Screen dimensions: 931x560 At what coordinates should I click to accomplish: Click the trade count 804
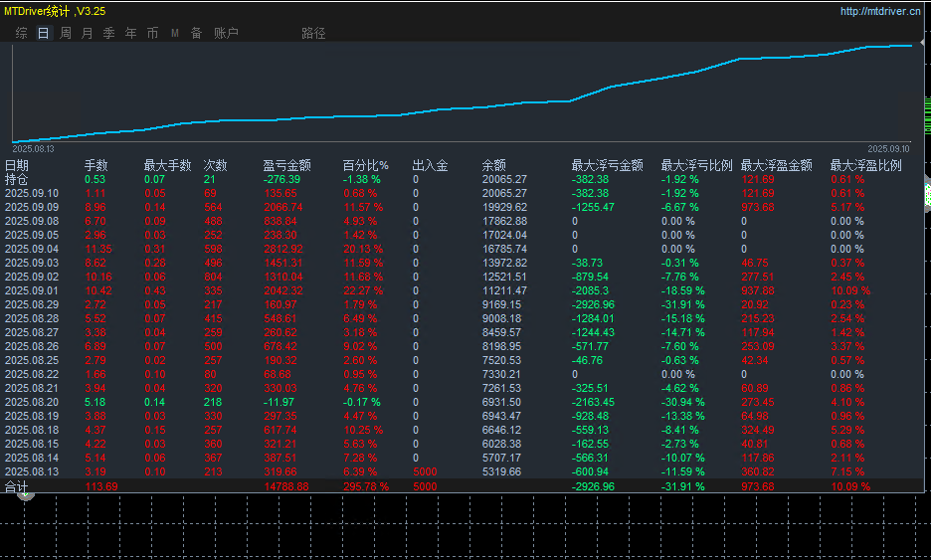point(213,277)
